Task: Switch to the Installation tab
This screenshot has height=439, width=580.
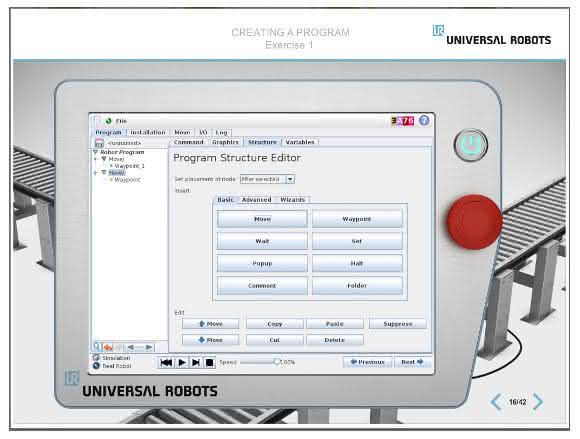Action: (x=148, y=132)
